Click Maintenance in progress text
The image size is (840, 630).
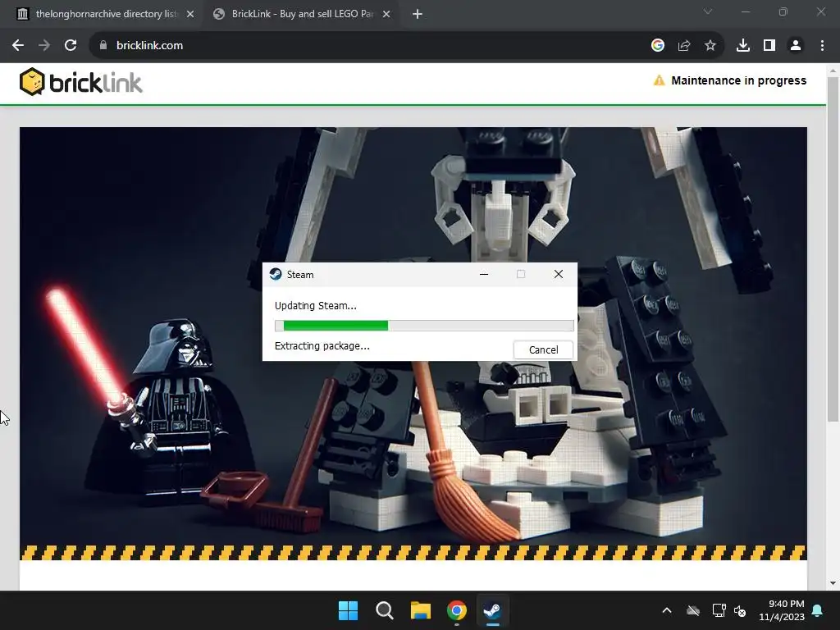pyautogui.click(x=739, y=80)
